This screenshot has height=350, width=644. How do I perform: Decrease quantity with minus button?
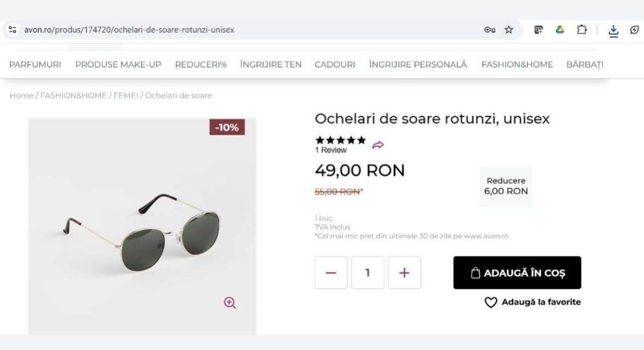coord(331,273)
